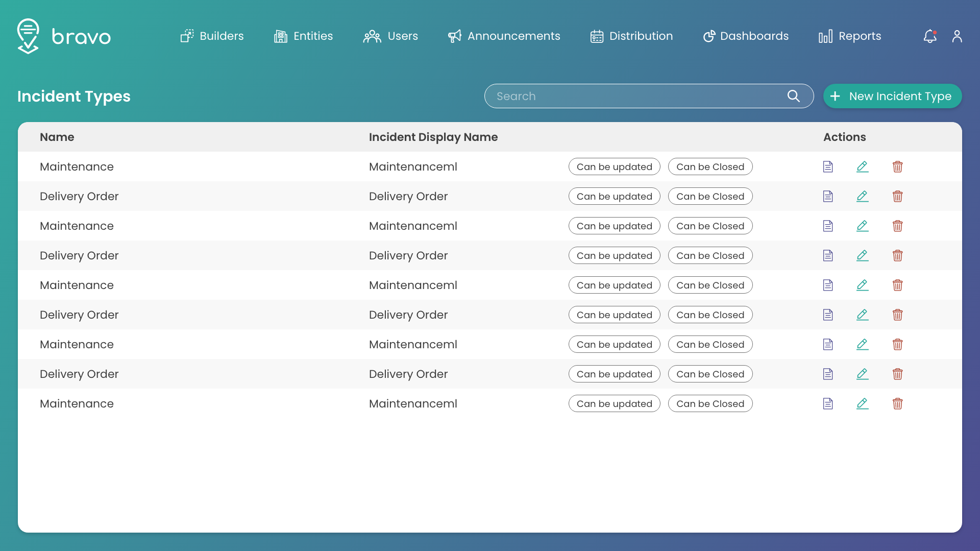Delete the last Maintenance row using trash icon
The height and width of the screenshot is (551, 980).
(898, 403)
